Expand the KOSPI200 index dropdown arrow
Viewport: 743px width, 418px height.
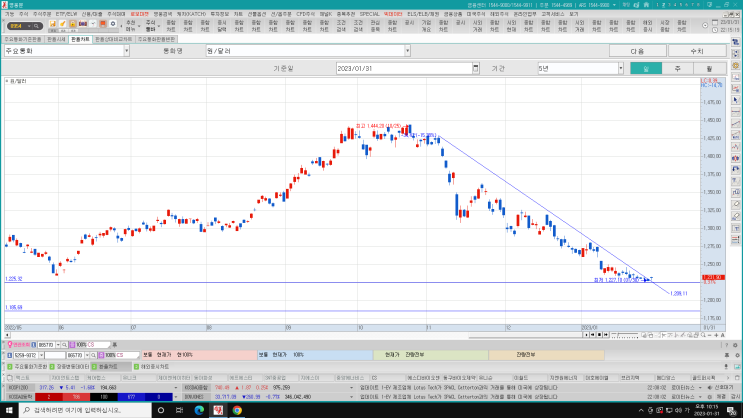click(176, 388)
